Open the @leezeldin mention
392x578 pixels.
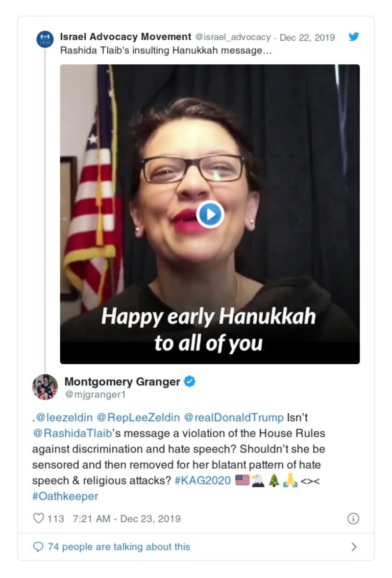pyautogui.click(x=63, y=418)
